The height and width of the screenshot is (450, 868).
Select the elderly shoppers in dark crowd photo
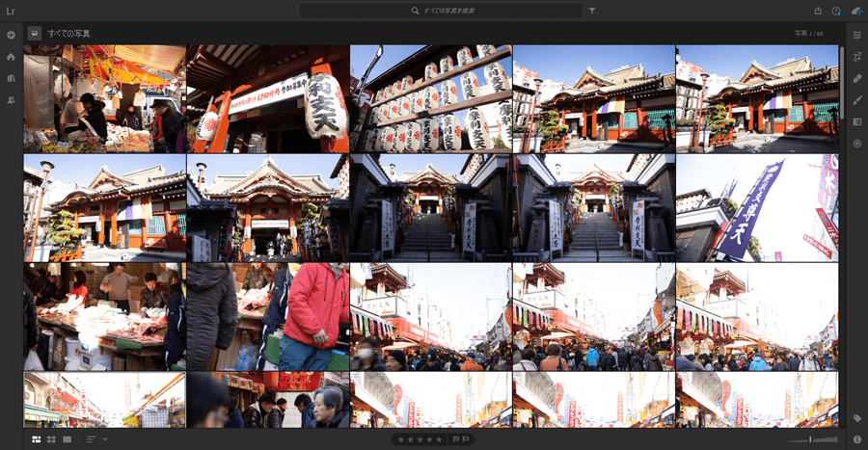point(268,400)
